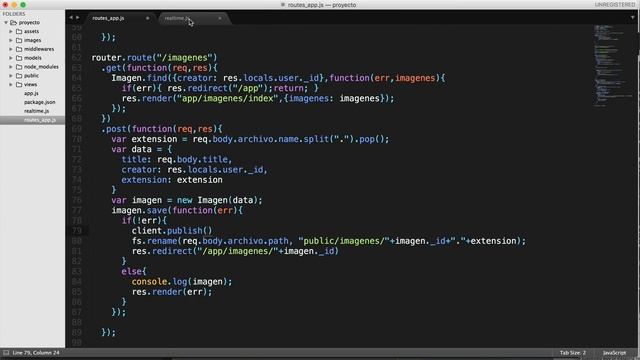
Task: Open the JavaScript syntax selector
Action: pos(614,353)
